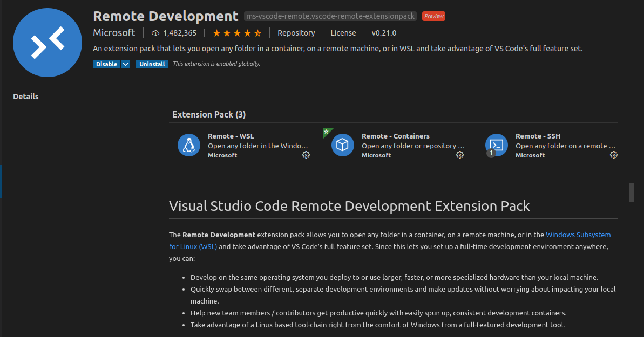Click the Microsoft publisher name
The image size is (644, 337).
[x=114, y=33]
